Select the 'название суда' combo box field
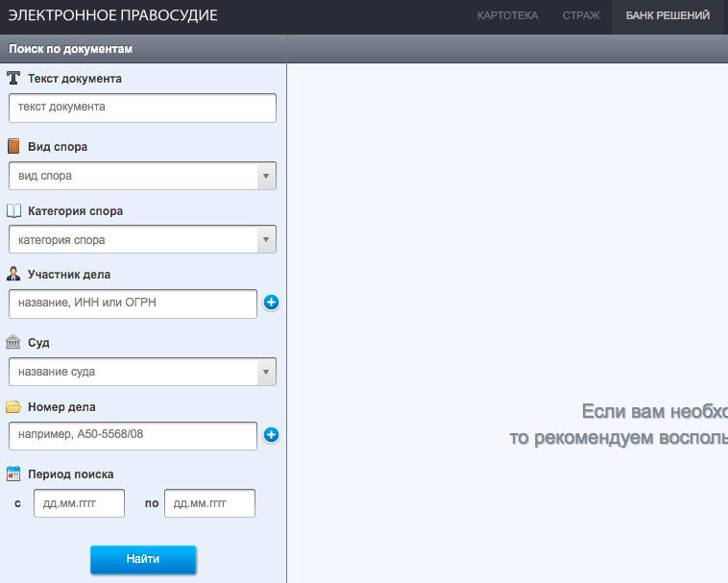Viewport: 728px width, 583px height. 142,372
